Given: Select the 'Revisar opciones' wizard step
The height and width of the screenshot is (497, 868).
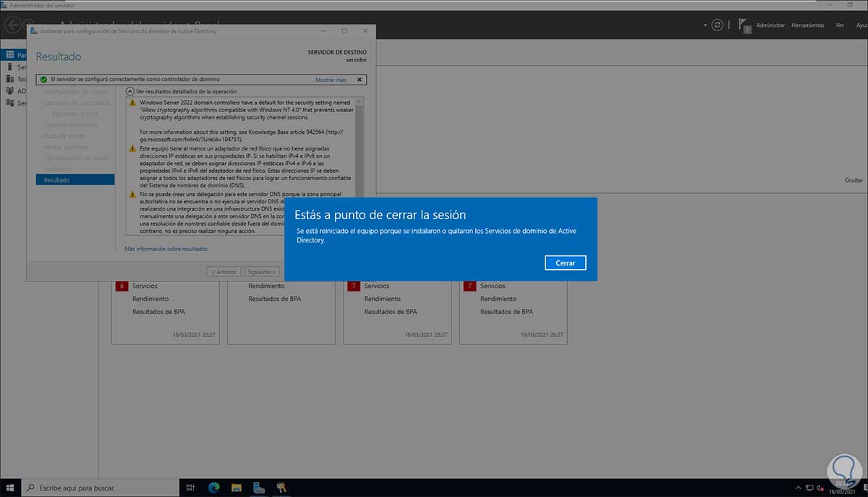Looking at the screenshot, I should tap(66, 147).
